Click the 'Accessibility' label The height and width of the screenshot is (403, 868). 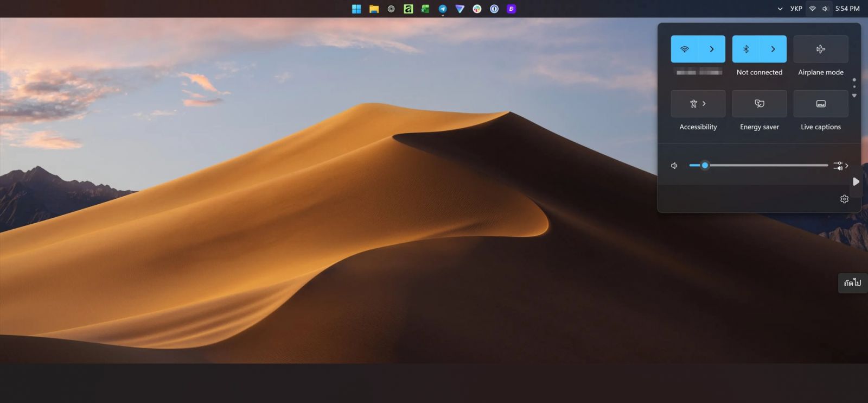point(698,127)
